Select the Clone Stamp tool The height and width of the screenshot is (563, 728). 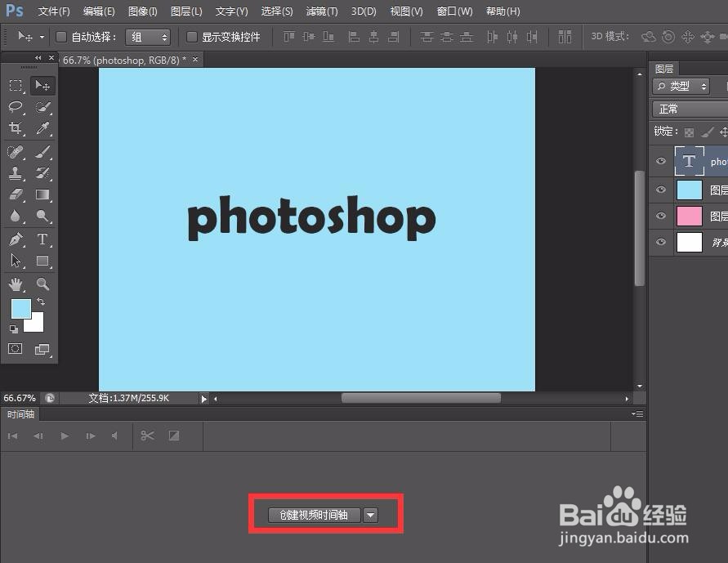click(16, 173)
